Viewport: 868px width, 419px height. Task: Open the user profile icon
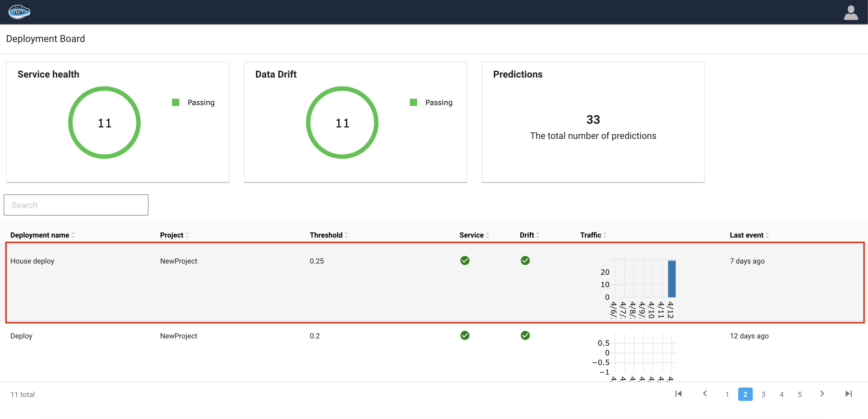tap(850, 13)
